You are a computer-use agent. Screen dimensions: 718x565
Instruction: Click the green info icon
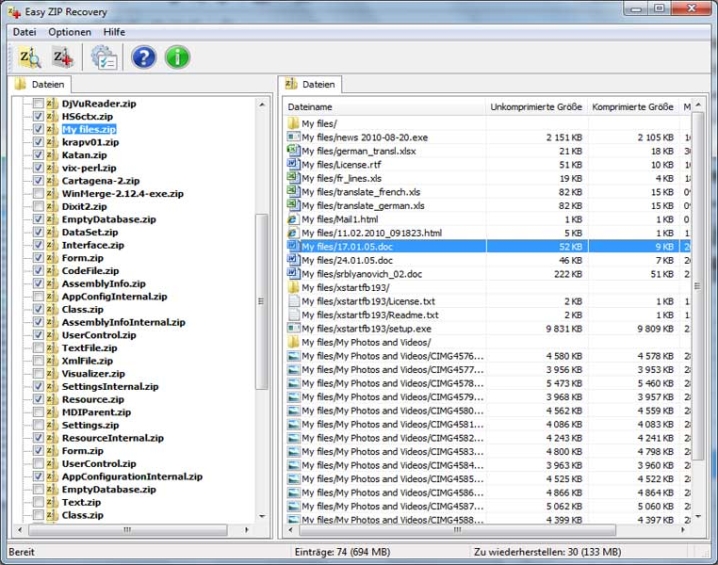(x=177, y=57)
